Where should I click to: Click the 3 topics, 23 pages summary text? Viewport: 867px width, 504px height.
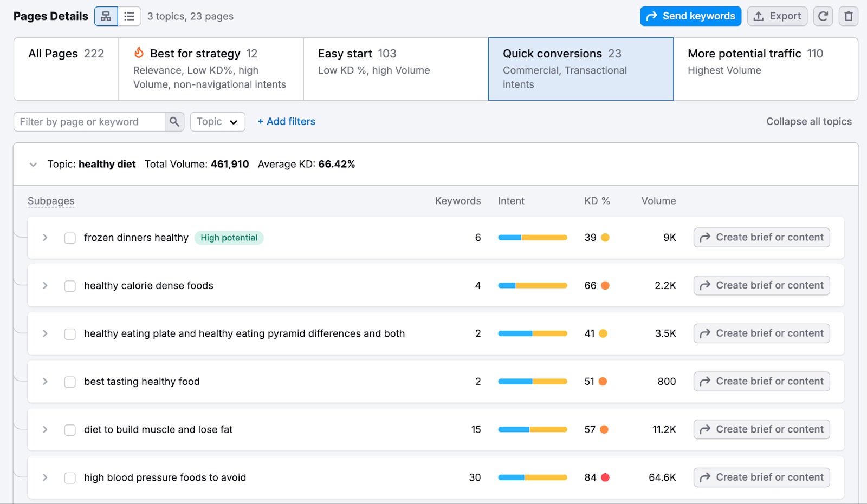190,16
